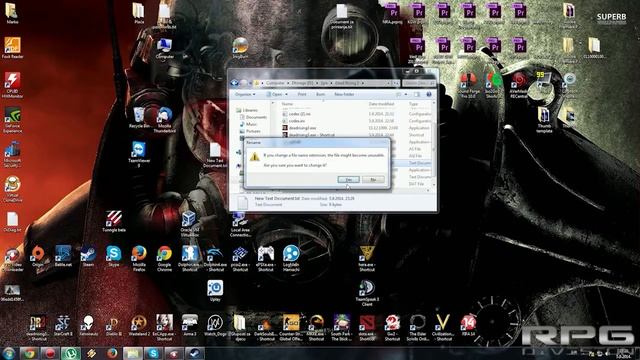Open the Explorer help icon
Viewport: 640px width, 360px height.
click(x=429, y=94)
